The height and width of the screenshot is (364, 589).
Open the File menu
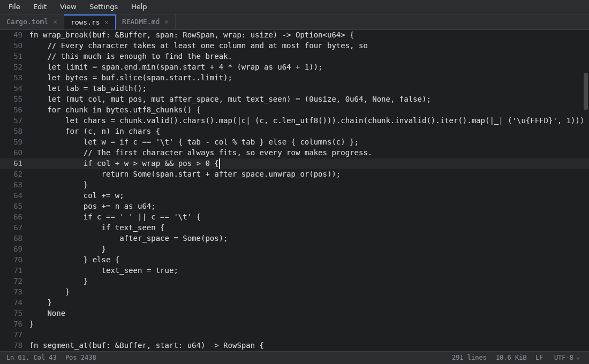[14, 7]
